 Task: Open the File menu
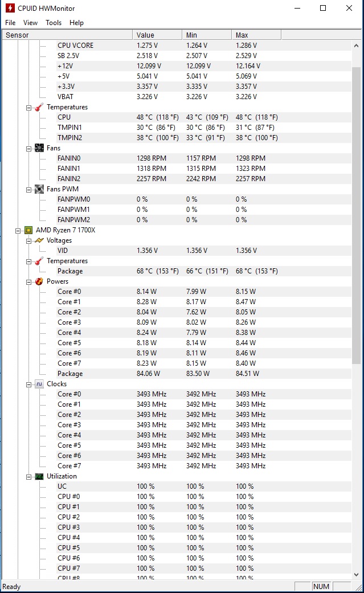[x=10, y=23]
